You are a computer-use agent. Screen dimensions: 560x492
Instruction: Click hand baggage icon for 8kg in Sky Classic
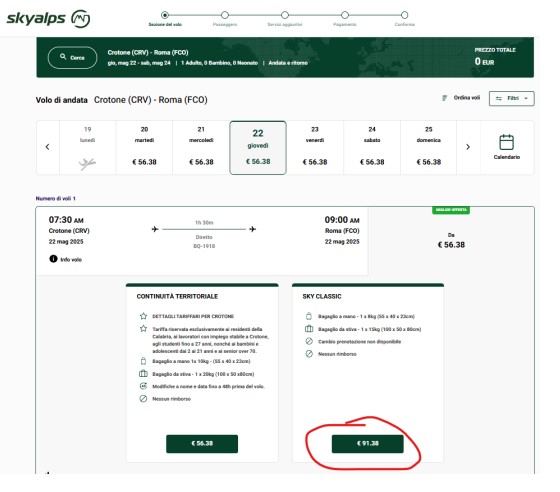click(x=309, y=316)
